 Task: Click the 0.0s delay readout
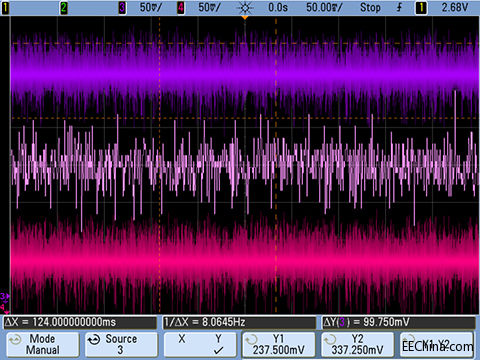point(278,7)
